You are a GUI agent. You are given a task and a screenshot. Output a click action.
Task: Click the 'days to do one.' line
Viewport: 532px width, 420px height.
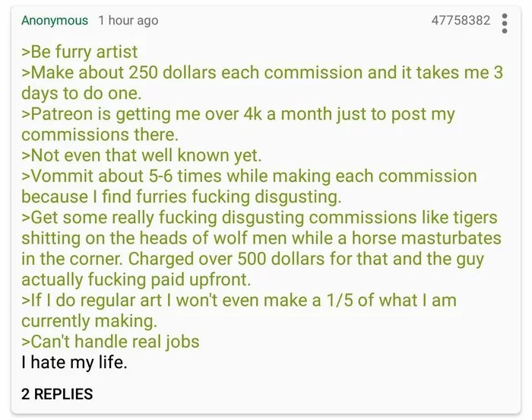pyautogui.click(x=81, y=93)
